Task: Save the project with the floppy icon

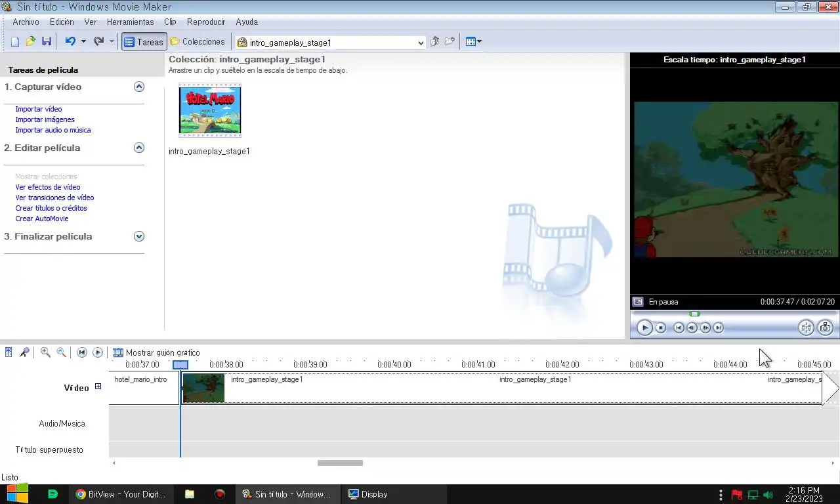Action: (47, 41)
